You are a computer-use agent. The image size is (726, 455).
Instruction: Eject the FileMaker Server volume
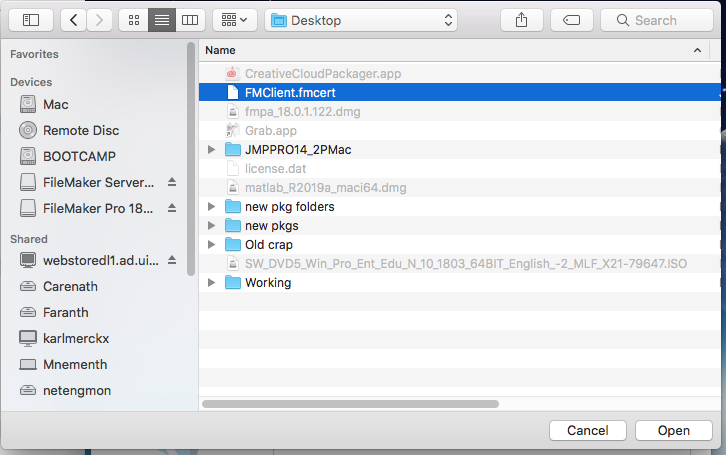tap(172, 182)
